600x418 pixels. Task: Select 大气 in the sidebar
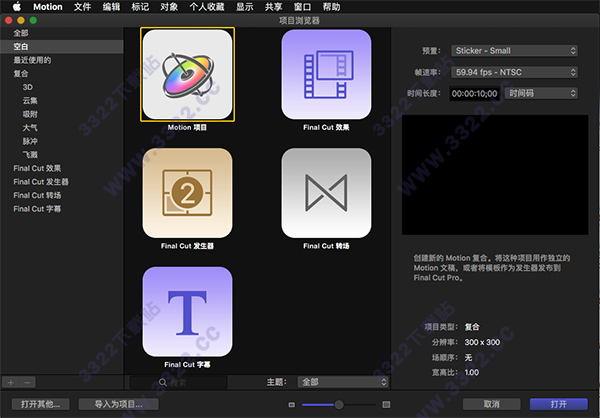coord(30,127)
